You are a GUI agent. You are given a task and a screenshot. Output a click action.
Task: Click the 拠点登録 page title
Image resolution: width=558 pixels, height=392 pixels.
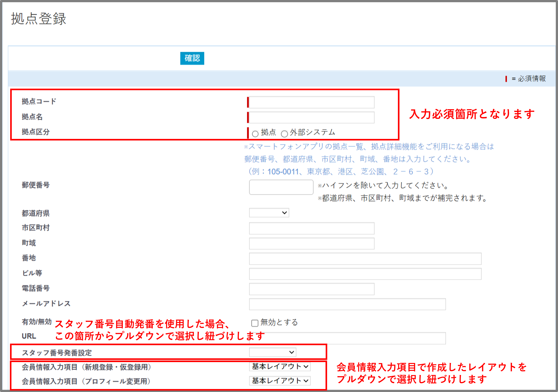[39, 19]
